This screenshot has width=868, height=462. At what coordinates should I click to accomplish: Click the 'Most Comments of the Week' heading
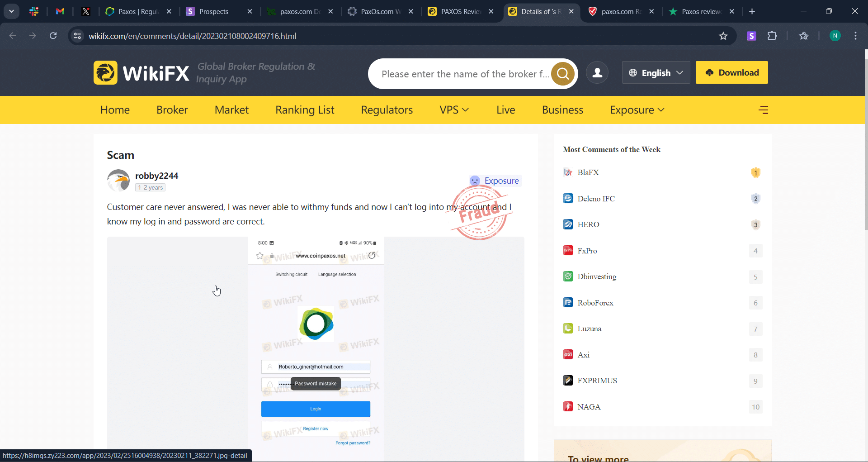pos(612,149)
